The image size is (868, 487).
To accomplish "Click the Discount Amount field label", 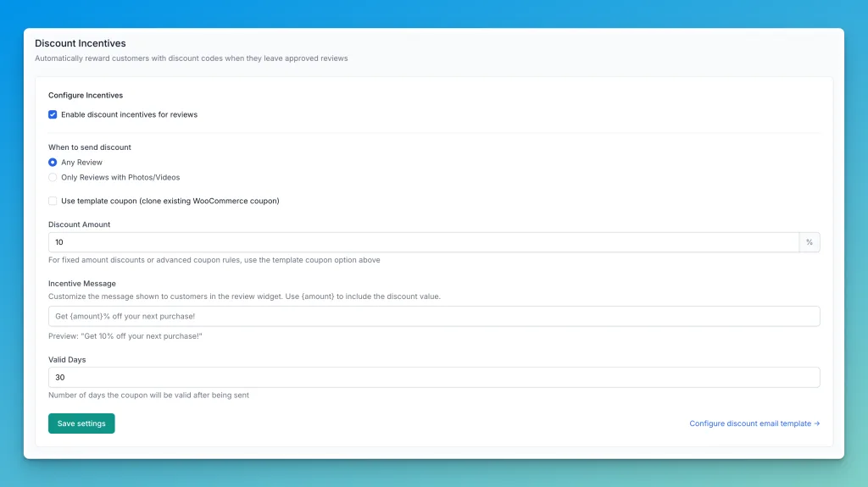I will coord(80,224).
